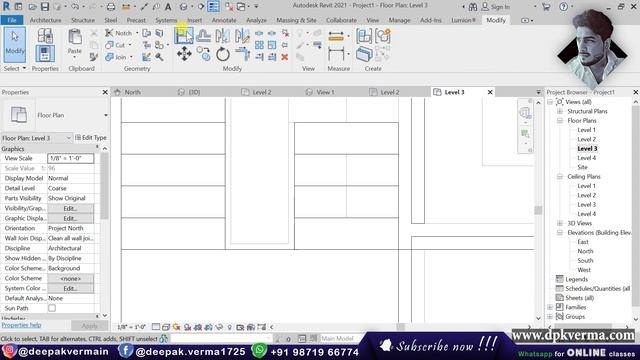640x360 pixels.
Task: Select Trim/Extend to Corner tool
Action: click(x=242, y=54)
